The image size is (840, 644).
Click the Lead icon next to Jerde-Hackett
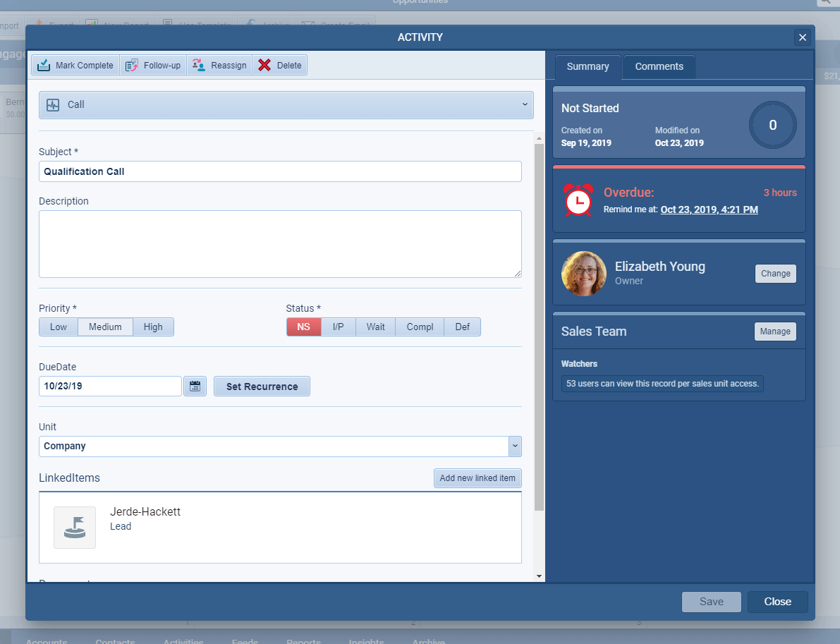tap(75, 527)
